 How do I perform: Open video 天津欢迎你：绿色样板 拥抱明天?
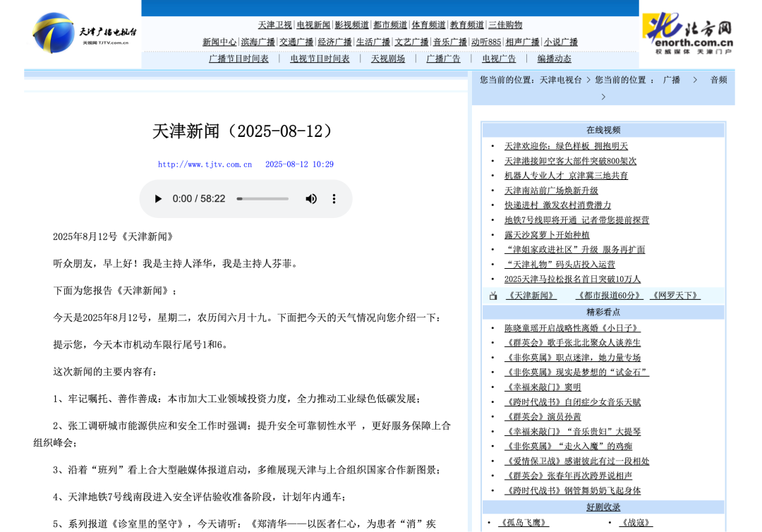point(566,146)
